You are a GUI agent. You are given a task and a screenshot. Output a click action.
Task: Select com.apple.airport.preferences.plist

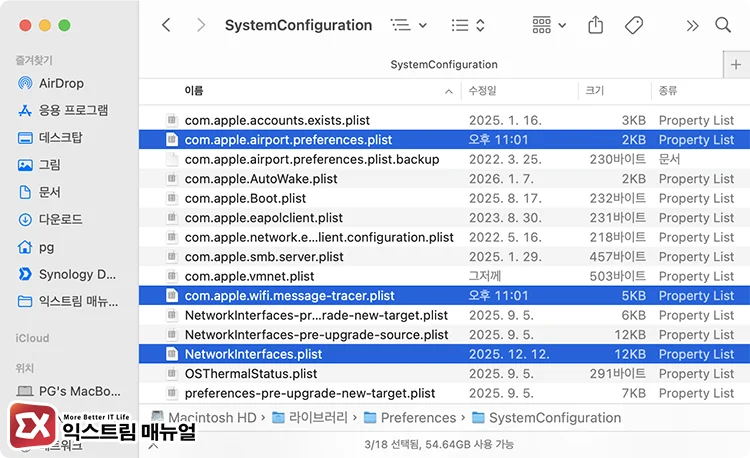444,140
